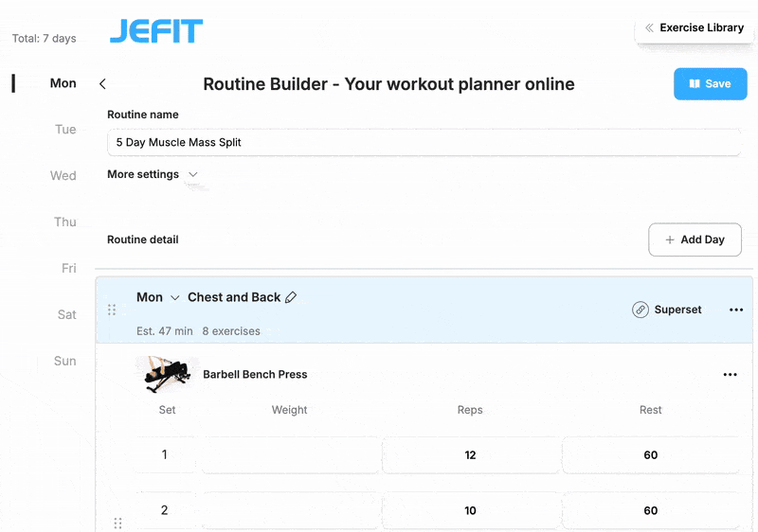
Task: Click the JEFIT logo
Action: (x=156, y=31)
